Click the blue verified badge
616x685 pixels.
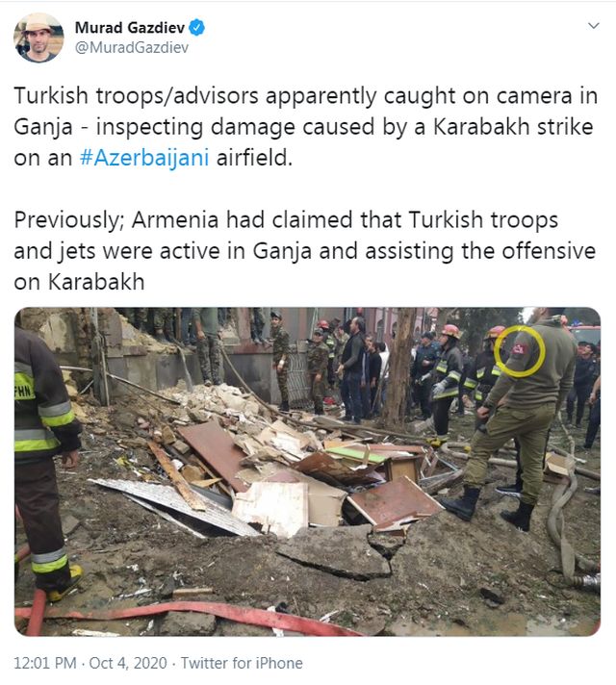click(x=196, y=28)
